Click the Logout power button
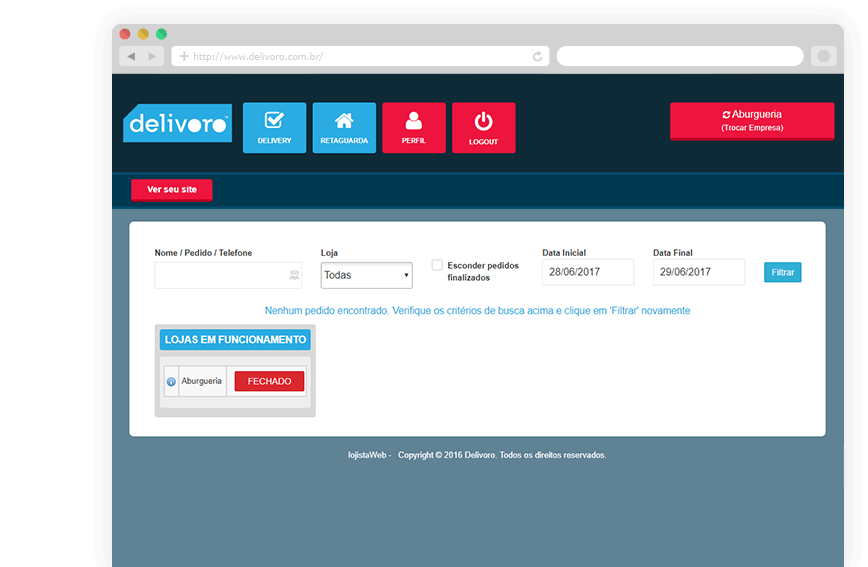This screenshot has height=567, width=868. click(x=483, y=127)
